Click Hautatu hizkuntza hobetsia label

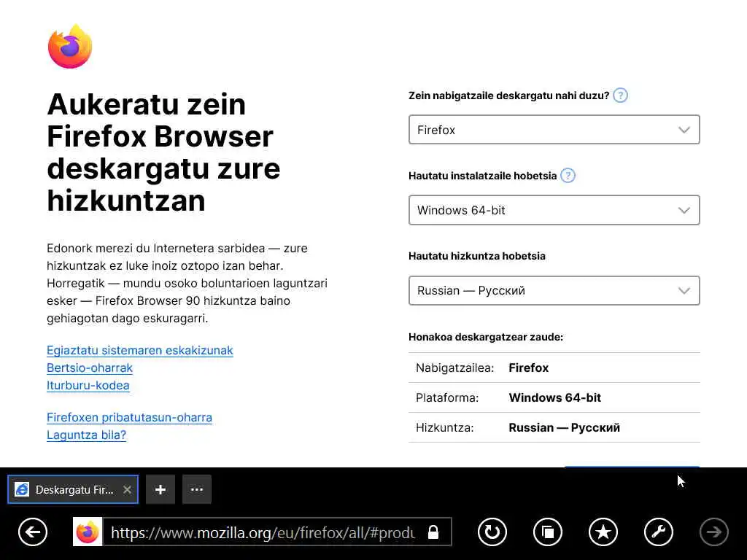(477, 256)
